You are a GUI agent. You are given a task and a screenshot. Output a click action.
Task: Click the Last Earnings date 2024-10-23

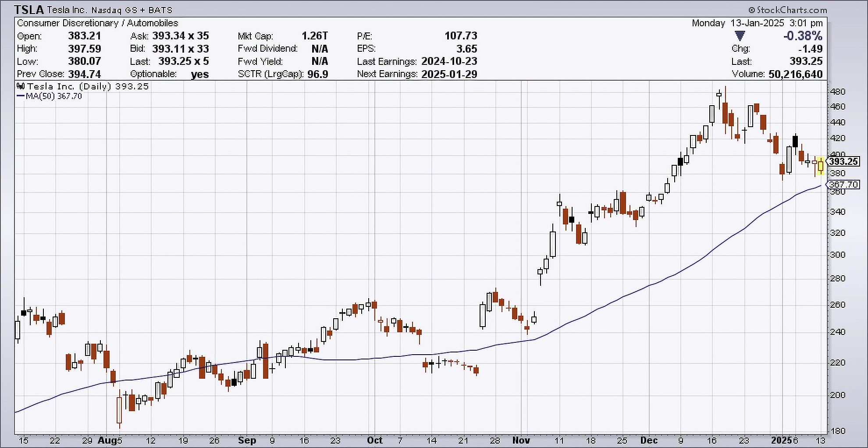coord(449,61)
